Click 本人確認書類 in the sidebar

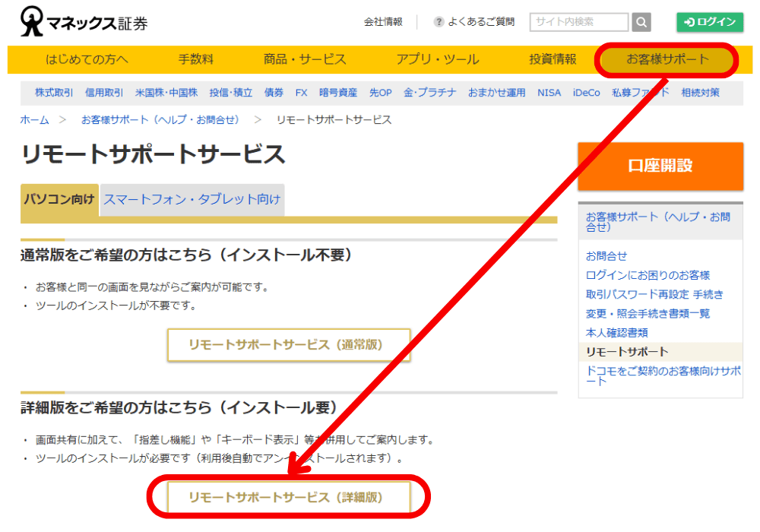click(x=616, y=333)
